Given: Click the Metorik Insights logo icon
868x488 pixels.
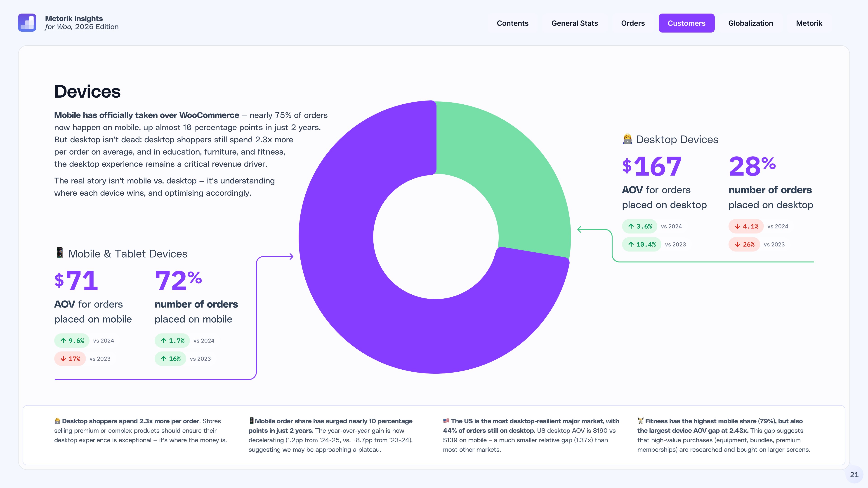Looking at the screenshot, I should 27,22.
